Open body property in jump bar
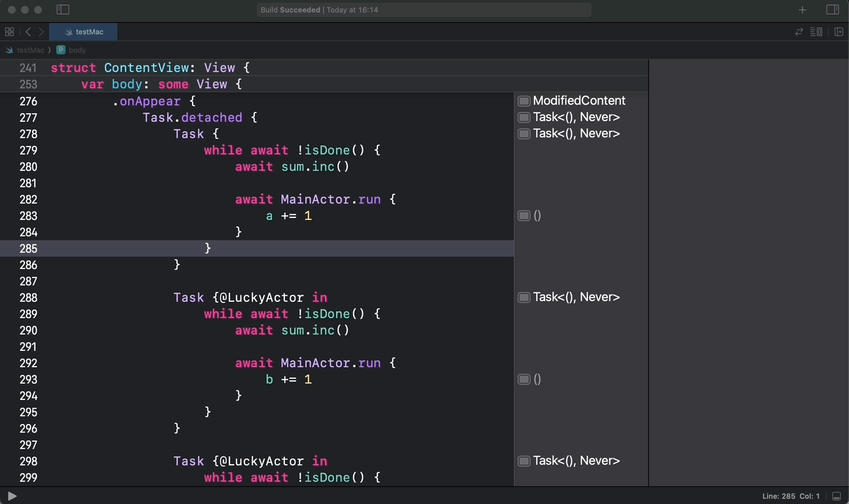This screenshot has height=504, width=849. pyautogui.click(x=77, y=50)
